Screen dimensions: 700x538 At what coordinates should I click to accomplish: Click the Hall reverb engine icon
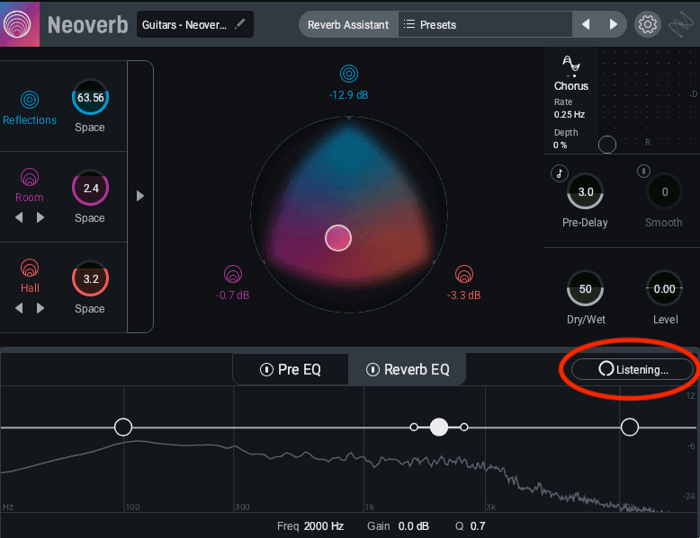[x=29, y=268]
